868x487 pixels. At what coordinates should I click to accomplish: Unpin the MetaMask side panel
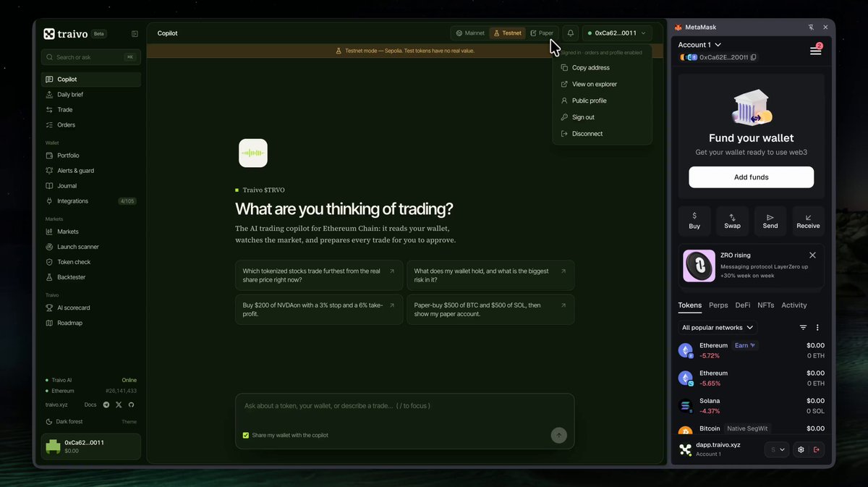(811, 27)
